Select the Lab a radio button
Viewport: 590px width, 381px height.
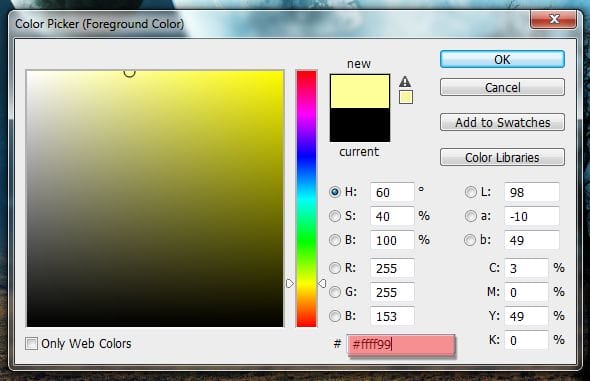click(470, 216)
